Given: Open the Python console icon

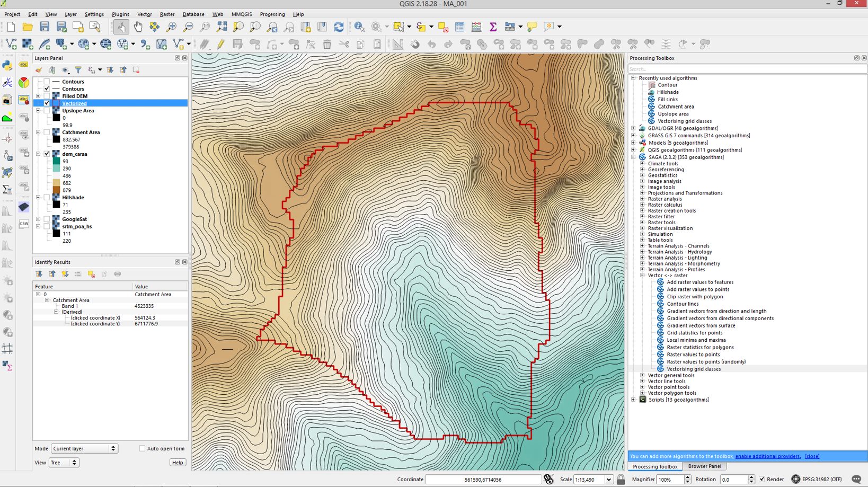Looking at the screenshot, I should click(x=7, y=65).
